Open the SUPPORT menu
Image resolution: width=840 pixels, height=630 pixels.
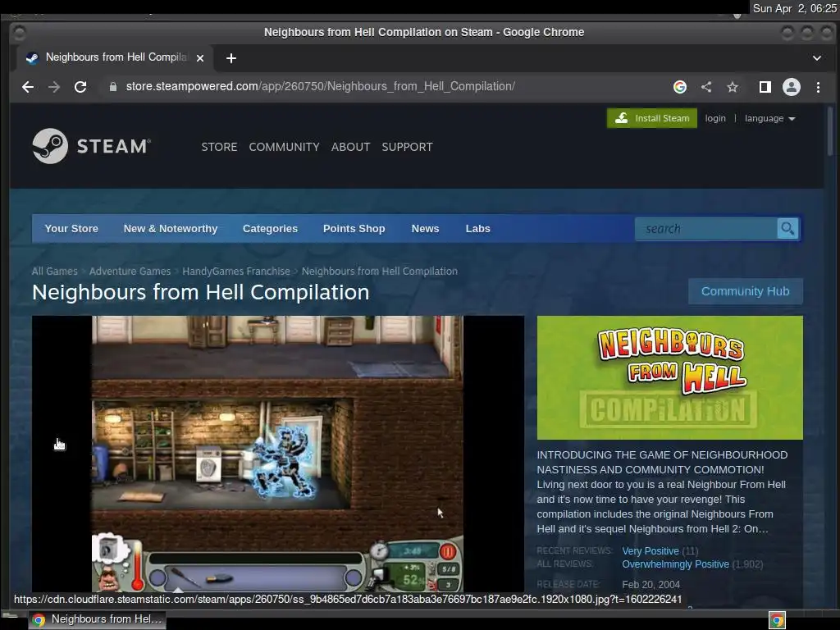pos(407,147)
